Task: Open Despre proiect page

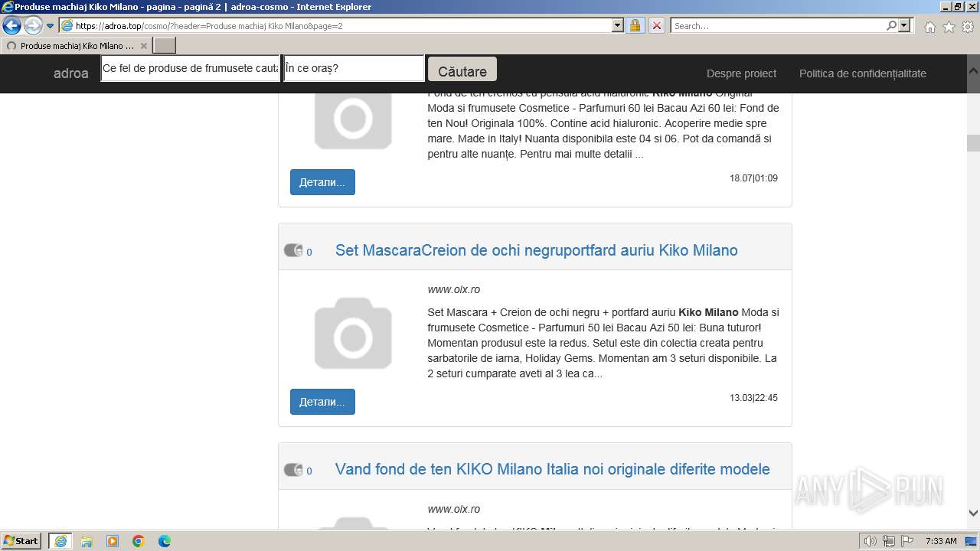Action: [x=741, y=73]
